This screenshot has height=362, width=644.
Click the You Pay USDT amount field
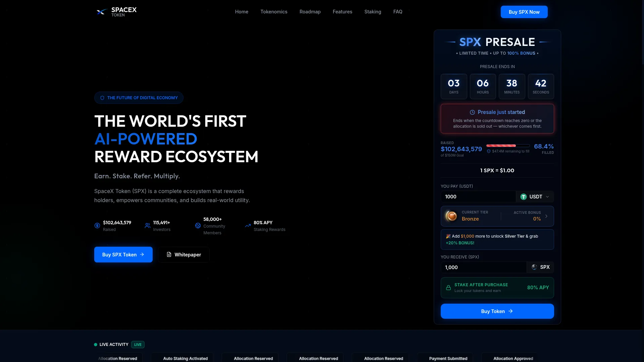(478, 197)
